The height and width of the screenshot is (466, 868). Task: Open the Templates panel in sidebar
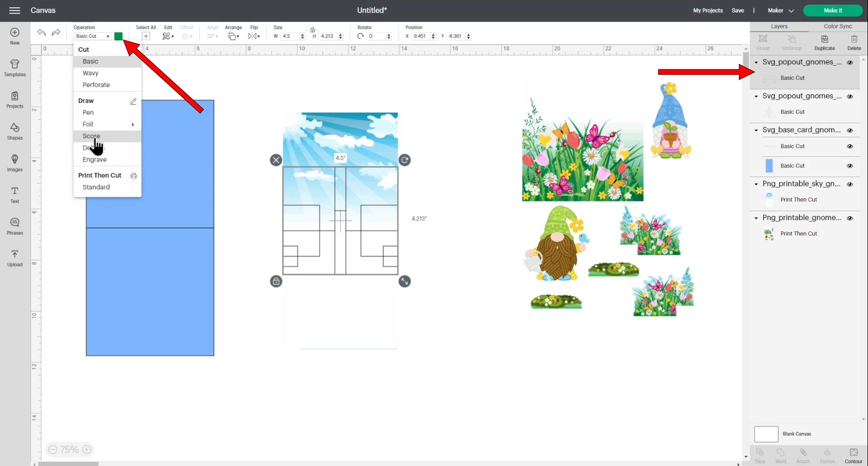(x=14, y=68)
